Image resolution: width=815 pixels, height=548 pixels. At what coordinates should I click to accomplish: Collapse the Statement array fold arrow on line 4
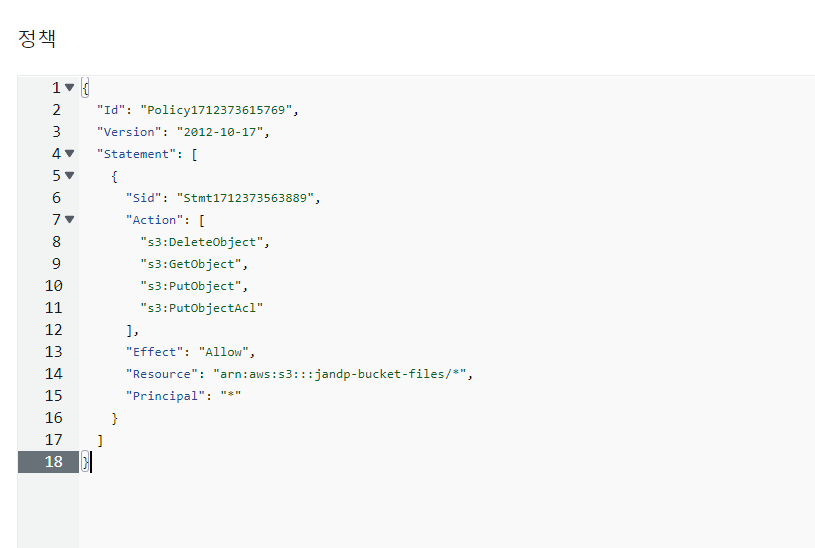coord(70,153)
